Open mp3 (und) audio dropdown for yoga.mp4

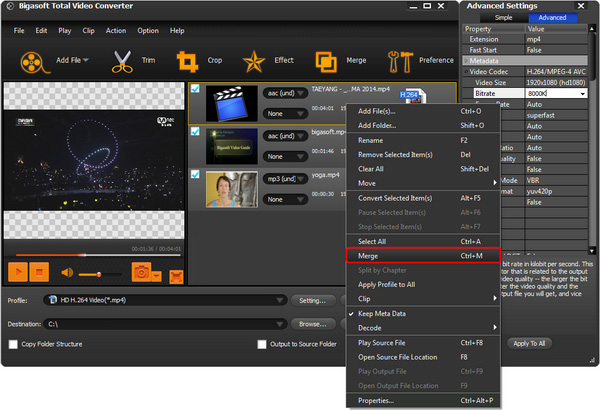point(285,179)
